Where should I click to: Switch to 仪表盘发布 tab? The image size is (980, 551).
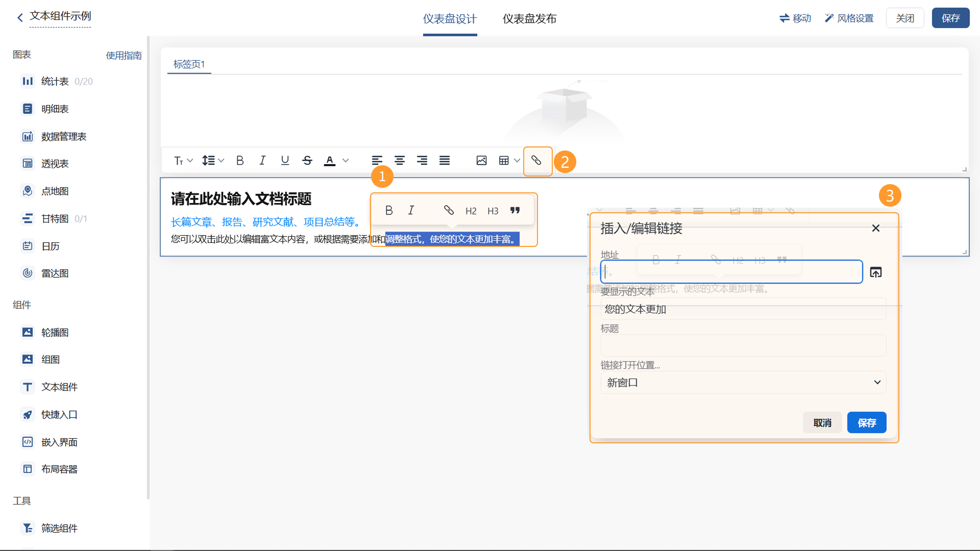530,19
